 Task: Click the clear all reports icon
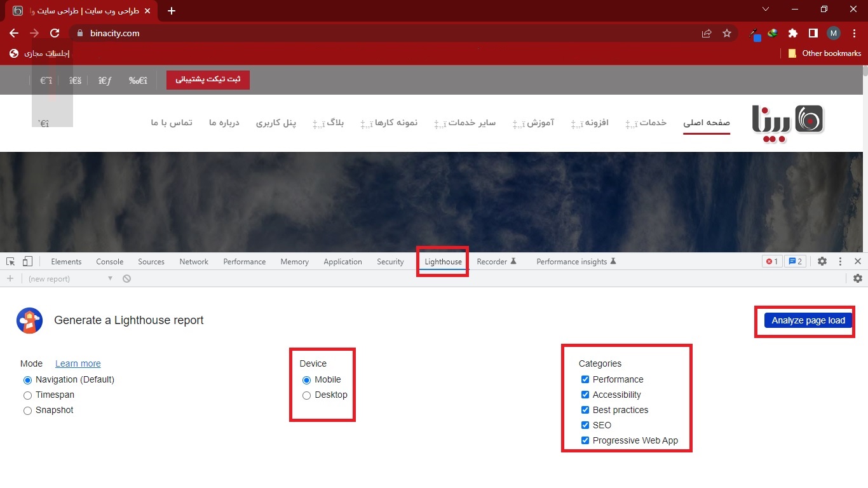tap(127, 278)
